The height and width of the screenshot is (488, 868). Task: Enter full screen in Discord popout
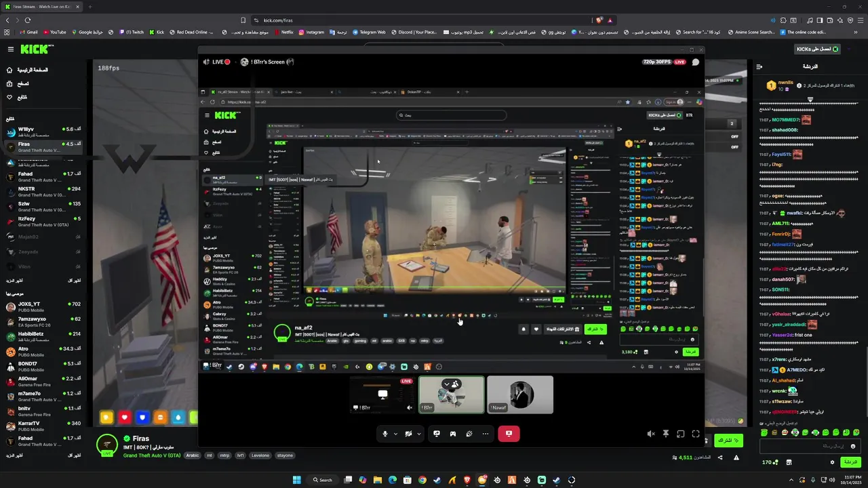point(696,434)
